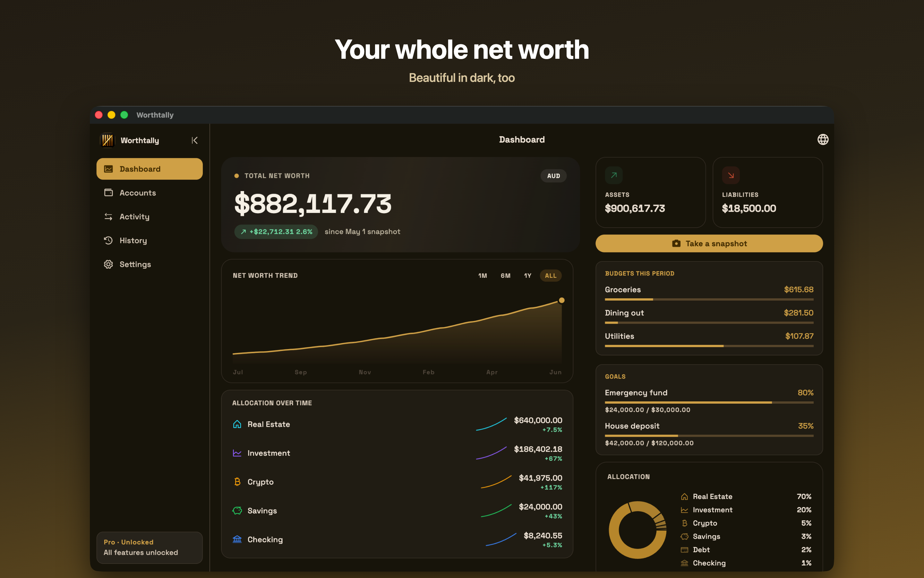This screenshot has width=924, height=578.
Task: Collapse the sidebar with the arrow icon
Action: (195, 140)
